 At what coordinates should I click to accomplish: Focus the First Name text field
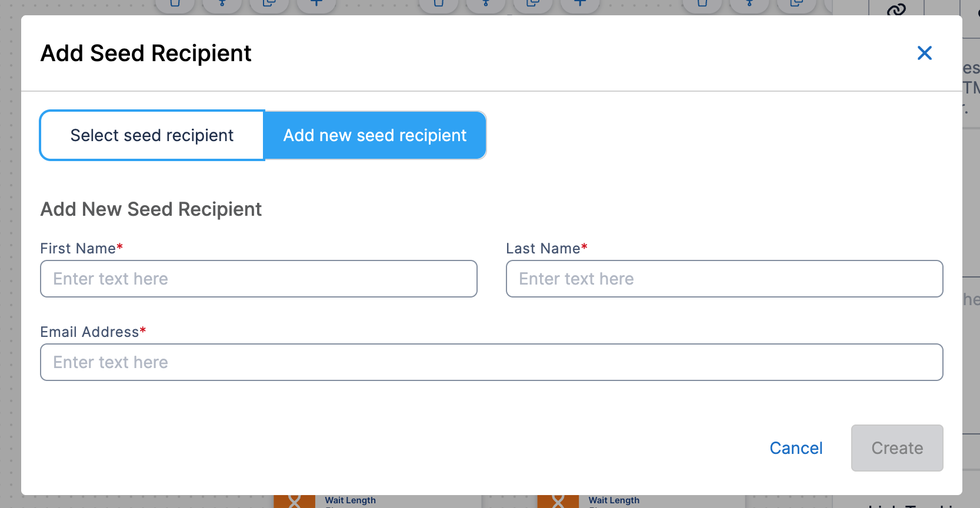259,279
